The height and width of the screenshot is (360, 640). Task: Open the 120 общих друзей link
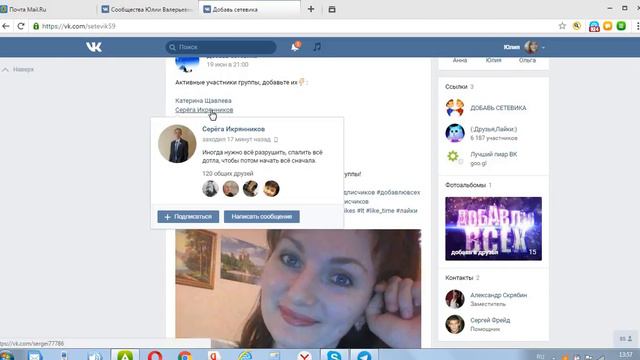228,173
